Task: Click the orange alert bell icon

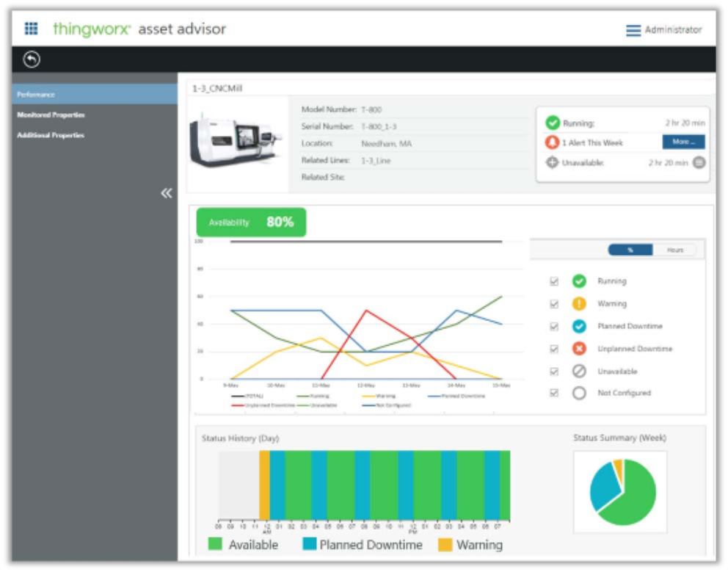Action: click(x=553, y=142)
